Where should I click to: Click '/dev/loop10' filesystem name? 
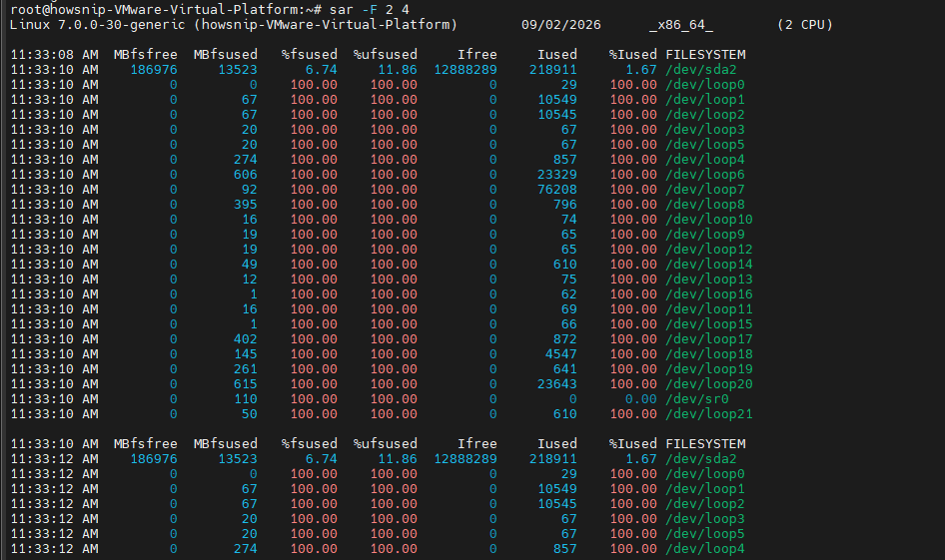[709, 220]
